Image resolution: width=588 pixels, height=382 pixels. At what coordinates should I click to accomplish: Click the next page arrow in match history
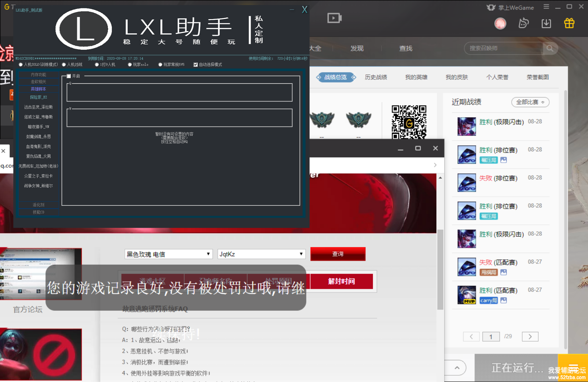coord(530,337)
